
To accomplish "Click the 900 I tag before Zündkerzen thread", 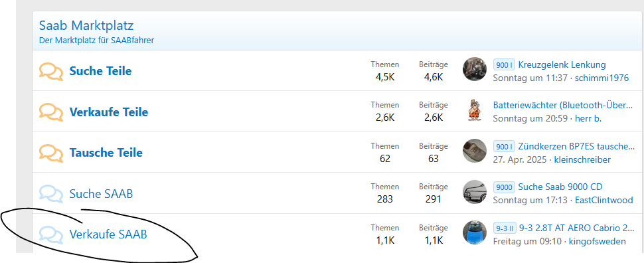I will [x=504, y=146].
